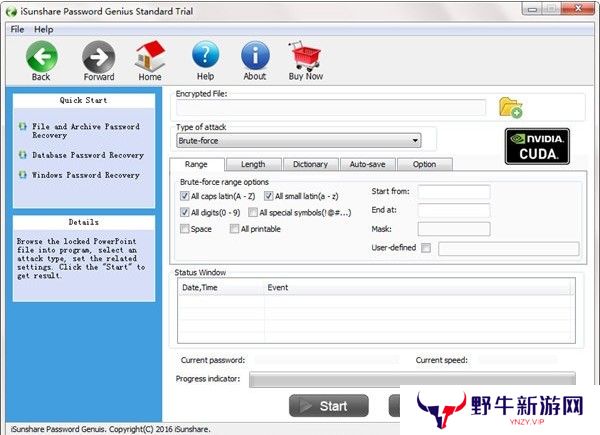Click icon beside Windows Password Recovery
The width and height of the screenshot is (600, 435).
pyautogui.click(x=23, y=174)
